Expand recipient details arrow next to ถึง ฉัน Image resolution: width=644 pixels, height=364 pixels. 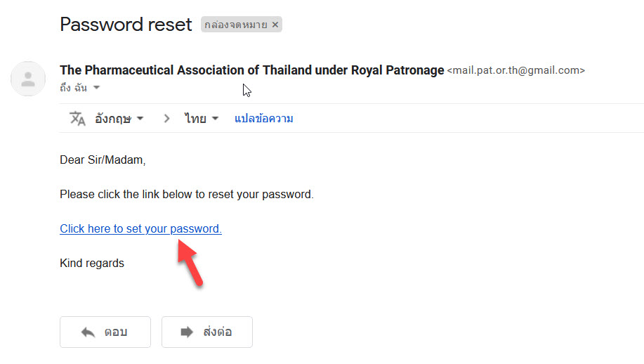(96, 88)
